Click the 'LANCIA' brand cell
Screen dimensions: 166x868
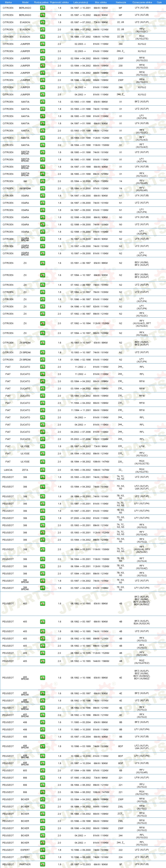[x=8, y=470]
